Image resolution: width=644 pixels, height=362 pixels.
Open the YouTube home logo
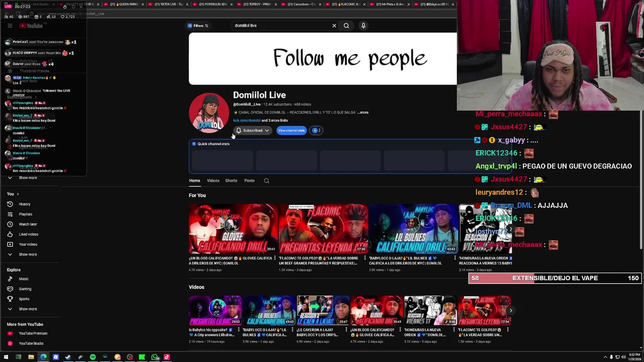[31, 26]
